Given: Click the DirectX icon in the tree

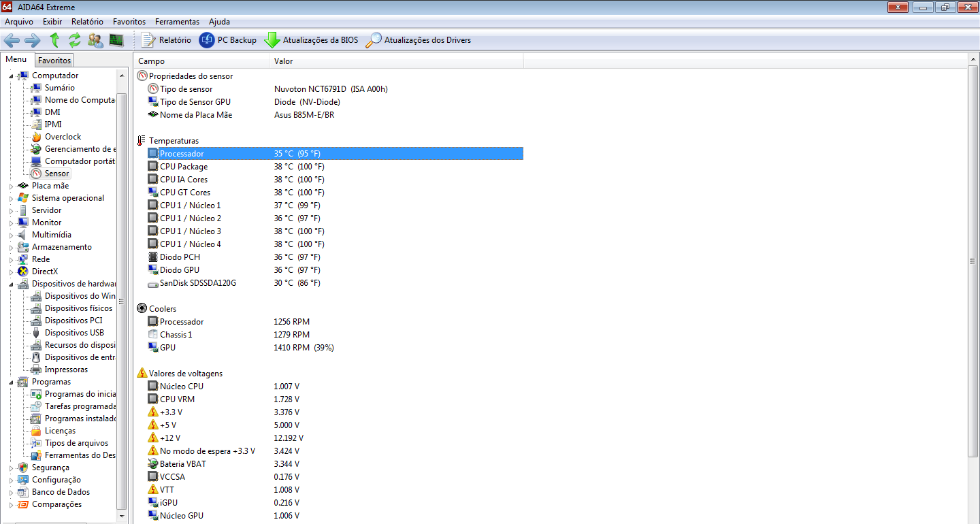Looking at the screenshot, I should pyautogui.click(x=23, y=272).
